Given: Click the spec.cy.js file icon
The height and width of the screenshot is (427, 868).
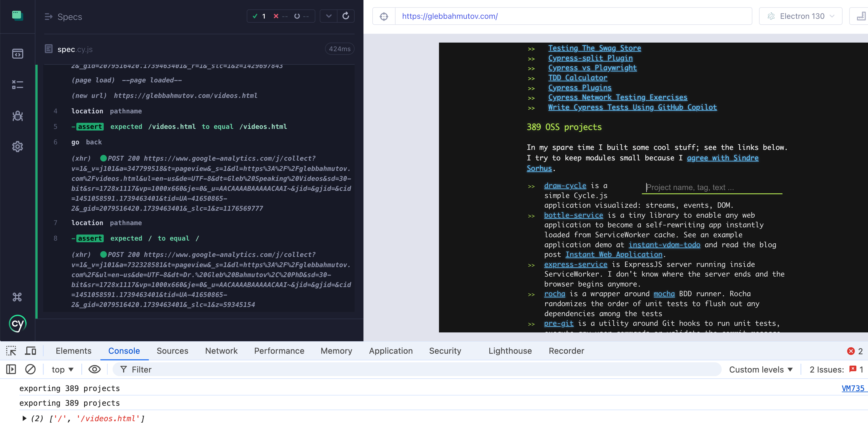Looking at the screenshot, I should tap(48, 49).
